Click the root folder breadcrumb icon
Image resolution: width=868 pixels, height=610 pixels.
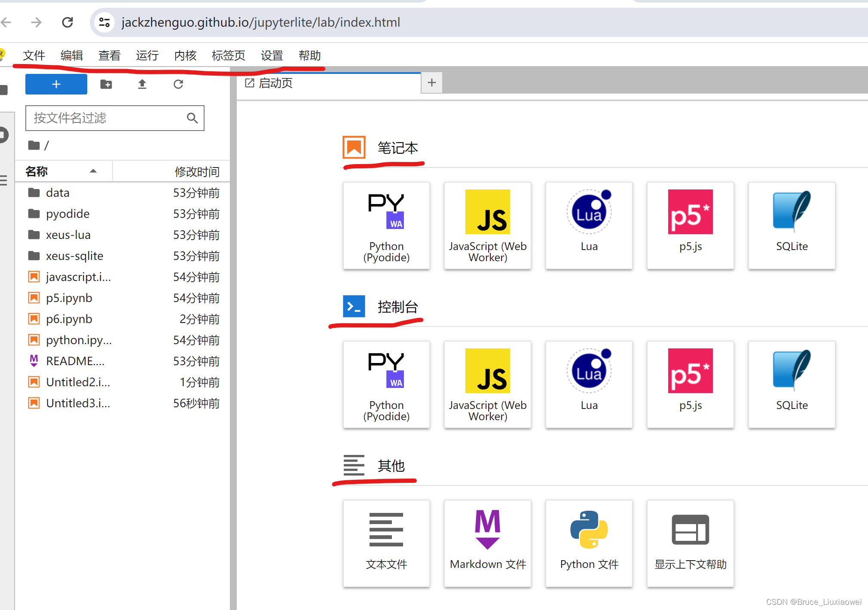click(34, 146)
